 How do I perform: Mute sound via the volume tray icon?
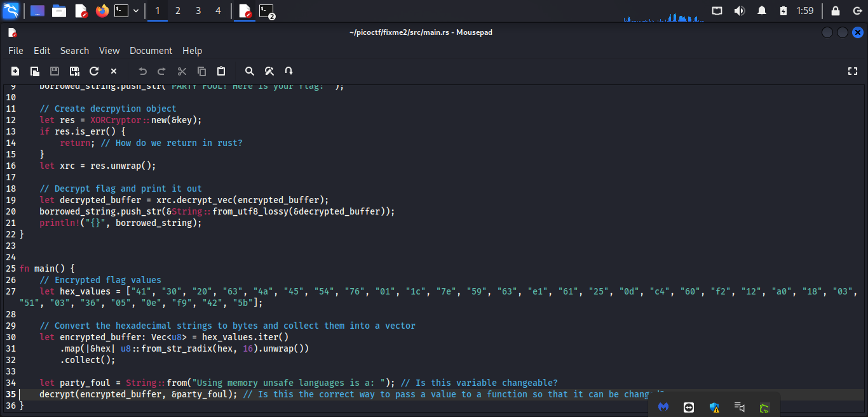click(x=739, y=11)
